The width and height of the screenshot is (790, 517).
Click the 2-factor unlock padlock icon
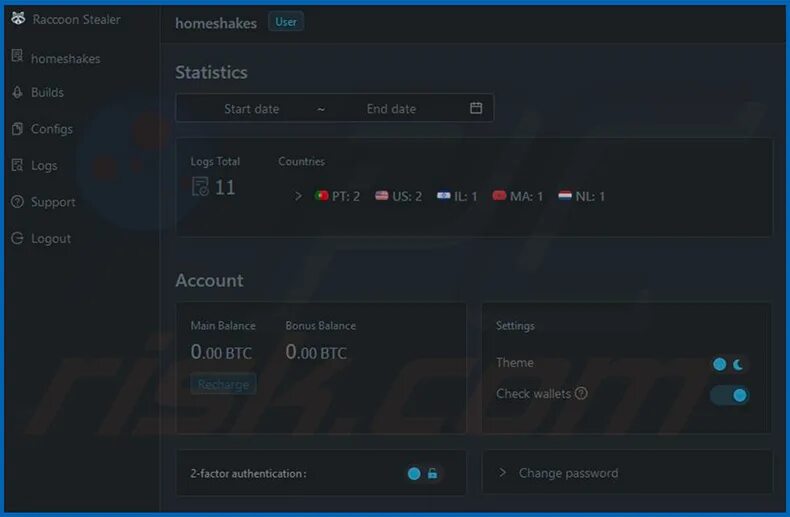click(x=432, y=474)
